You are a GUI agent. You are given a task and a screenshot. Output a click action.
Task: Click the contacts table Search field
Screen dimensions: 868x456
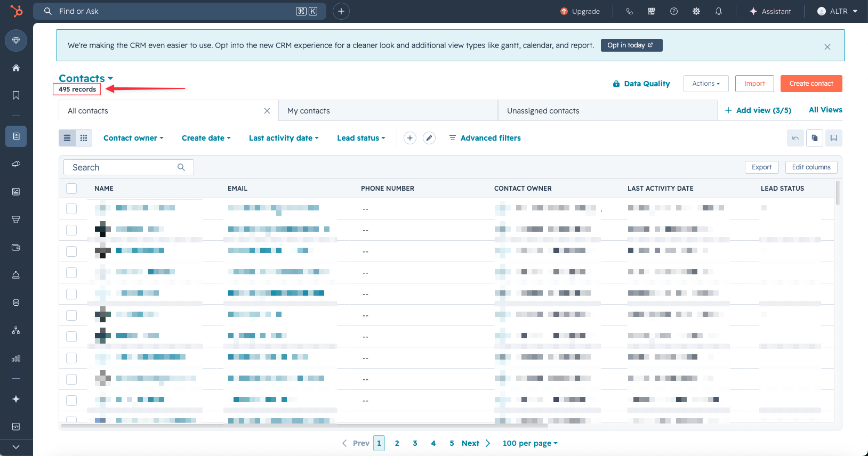click(x=128, y=167)
